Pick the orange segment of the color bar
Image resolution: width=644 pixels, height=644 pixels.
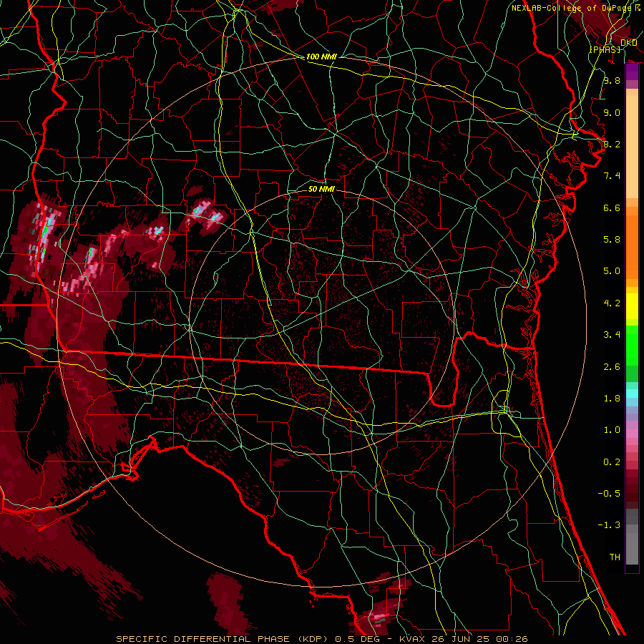pyautogui.click(x=632, y=246)
